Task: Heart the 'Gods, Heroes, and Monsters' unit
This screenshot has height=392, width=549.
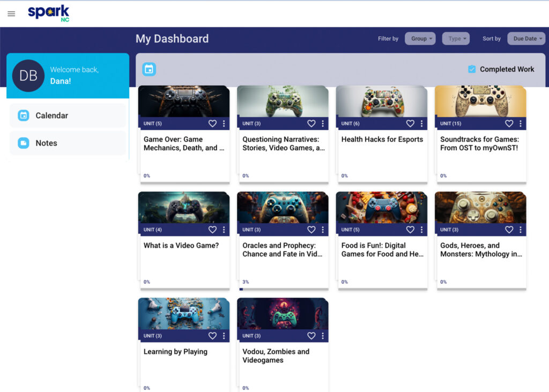Action: coord(509,230)
